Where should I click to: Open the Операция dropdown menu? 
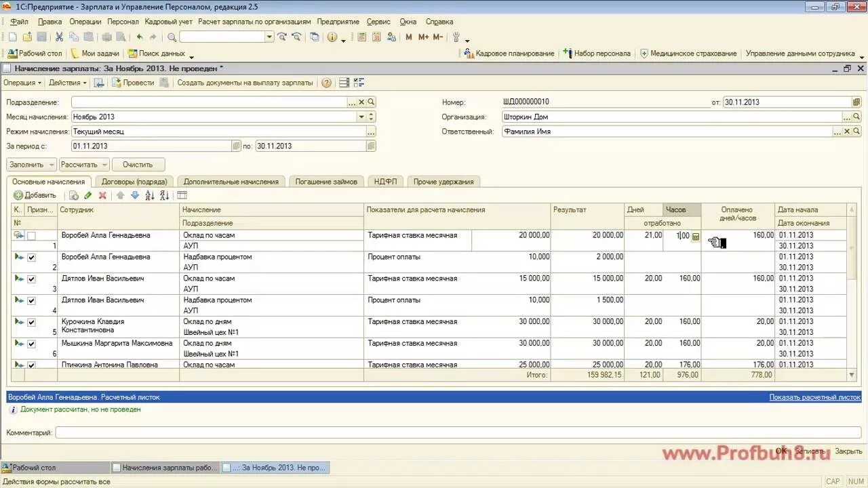(22, 83)
